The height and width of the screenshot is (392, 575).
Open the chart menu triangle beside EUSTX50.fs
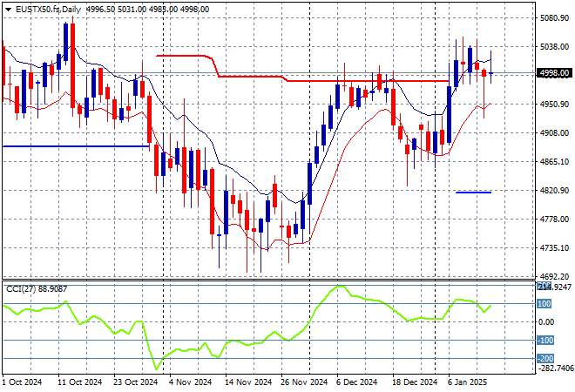pos(8,10)
